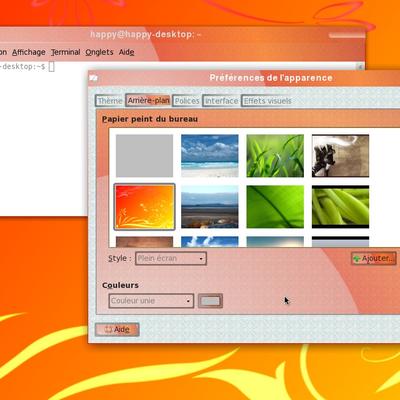The image size is (400, 400).
Task: Open the Affichage menu in the terminal
Action: click(29, 52)
